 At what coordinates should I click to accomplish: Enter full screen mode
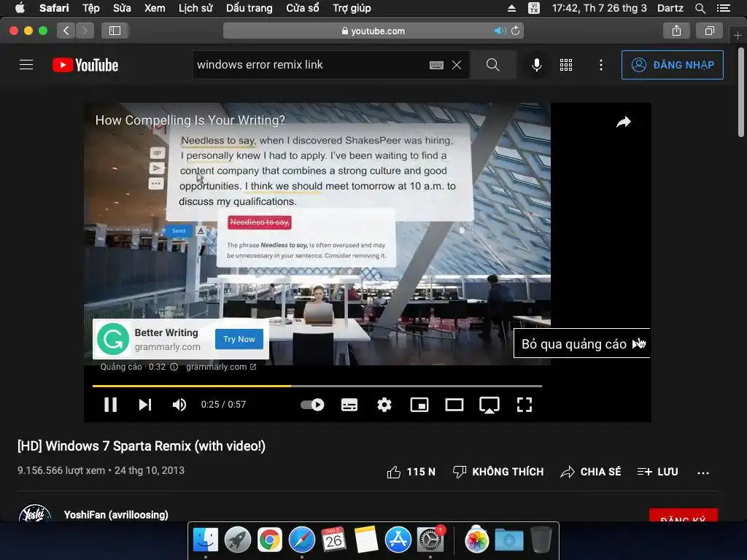click(x=525, y=405)
